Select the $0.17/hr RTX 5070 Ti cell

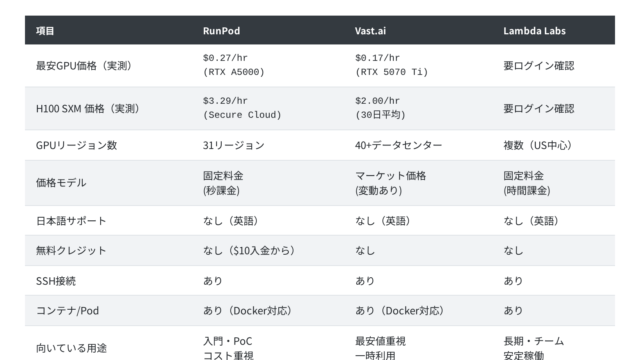391,65
